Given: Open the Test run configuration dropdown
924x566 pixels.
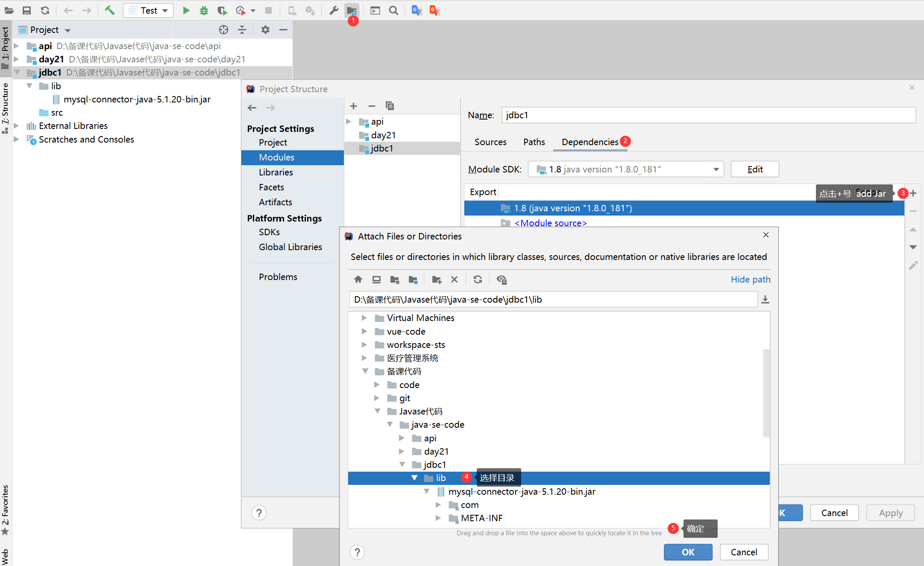Looking at the screenshot, I should (165, 10).
